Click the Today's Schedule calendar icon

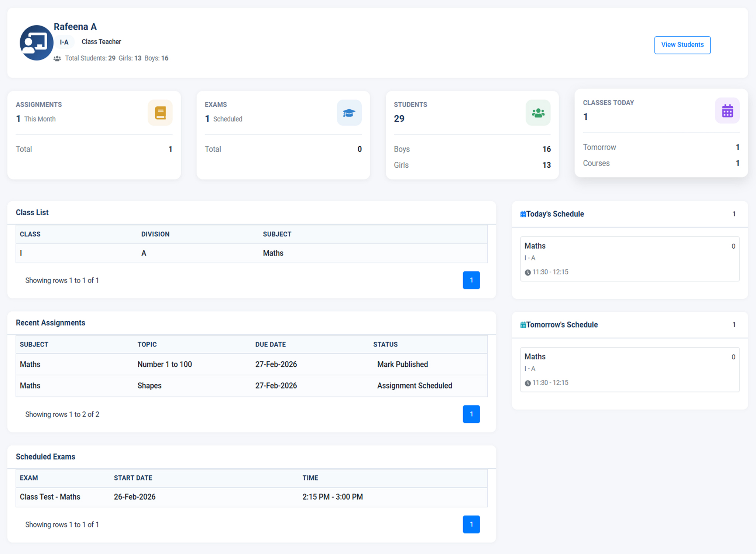coord(523,214)
